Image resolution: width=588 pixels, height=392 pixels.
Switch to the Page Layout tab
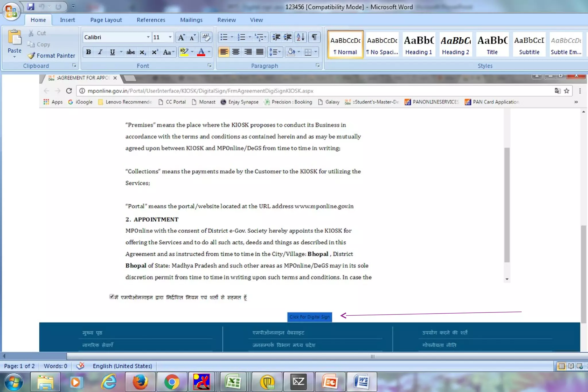click(x=106, y=20)
